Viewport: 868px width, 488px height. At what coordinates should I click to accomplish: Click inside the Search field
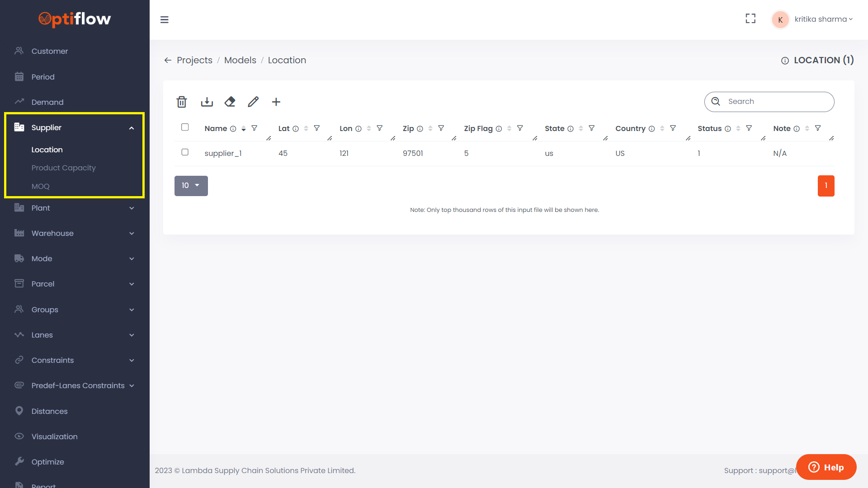[x=773, y=102]
